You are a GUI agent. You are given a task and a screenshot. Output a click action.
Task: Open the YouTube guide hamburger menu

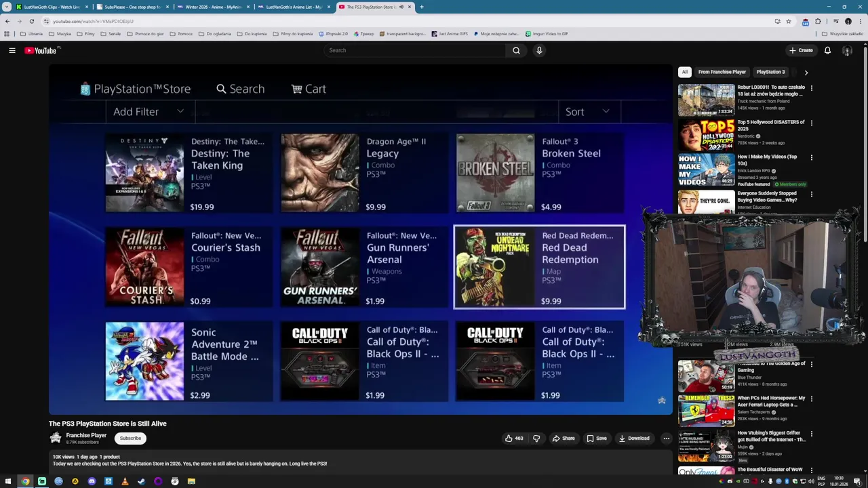(x=12, y=50)
